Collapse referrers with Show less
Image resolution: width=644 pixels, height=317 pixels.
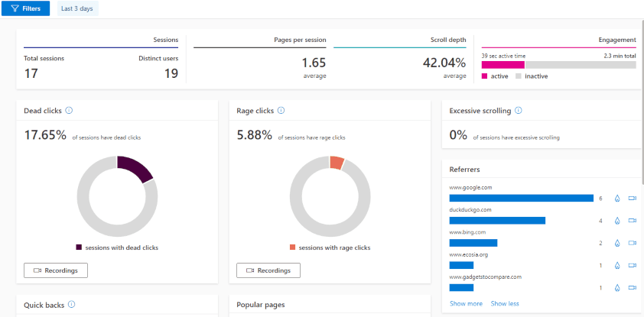(x=505, y=303)
